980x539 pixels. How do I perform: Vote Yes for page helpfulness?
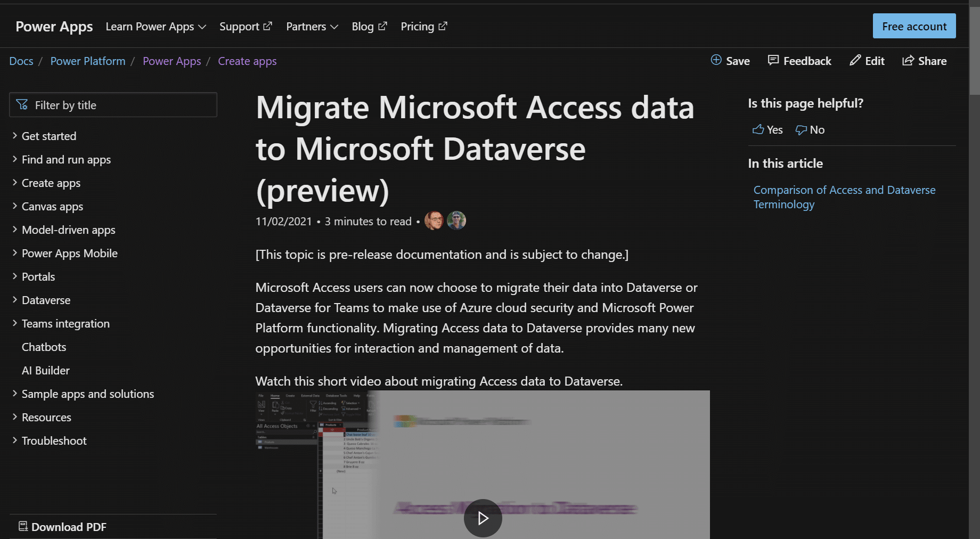(767, 129)
